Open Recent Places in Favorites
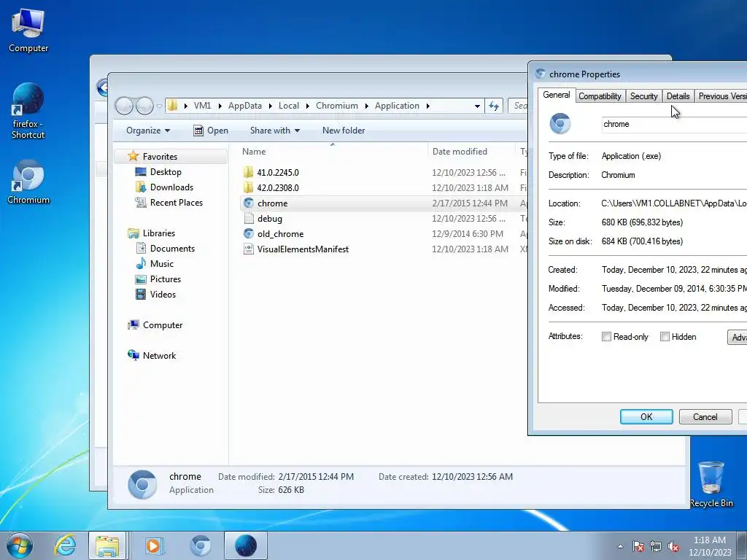 (177, 203)
